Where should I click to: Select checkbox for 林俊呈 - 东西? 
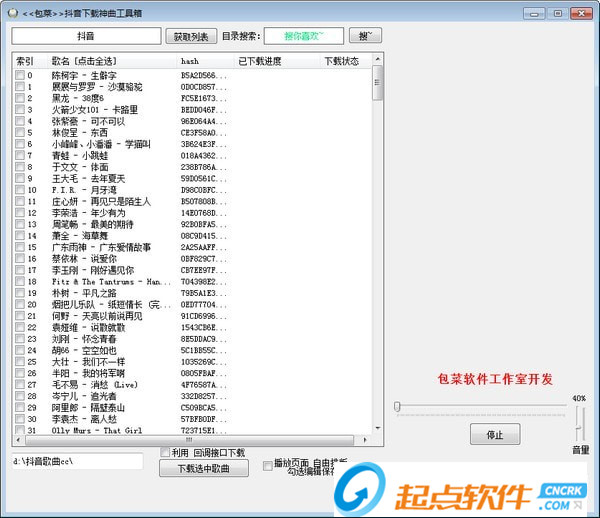click(x=20, y=132)
